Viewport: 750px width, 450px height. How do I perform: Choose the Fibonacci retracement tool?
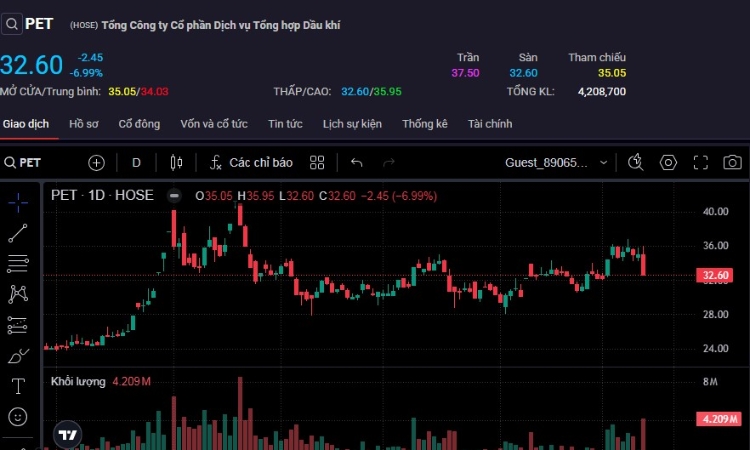click(18, 264)
